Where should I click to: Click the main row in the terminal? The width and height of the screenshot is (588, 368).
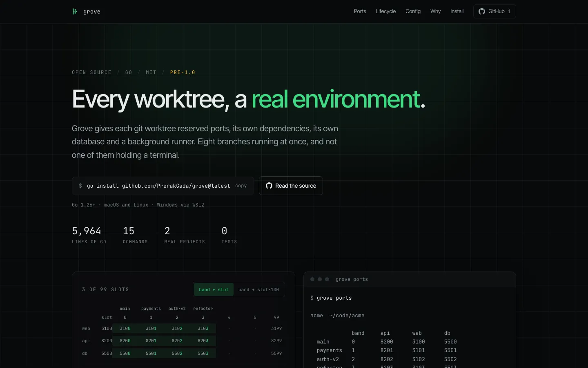[387, 342]
